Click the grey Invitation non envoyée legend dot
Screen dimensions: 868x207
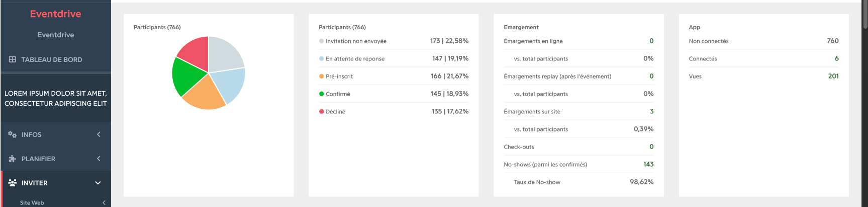click(322, 41)
